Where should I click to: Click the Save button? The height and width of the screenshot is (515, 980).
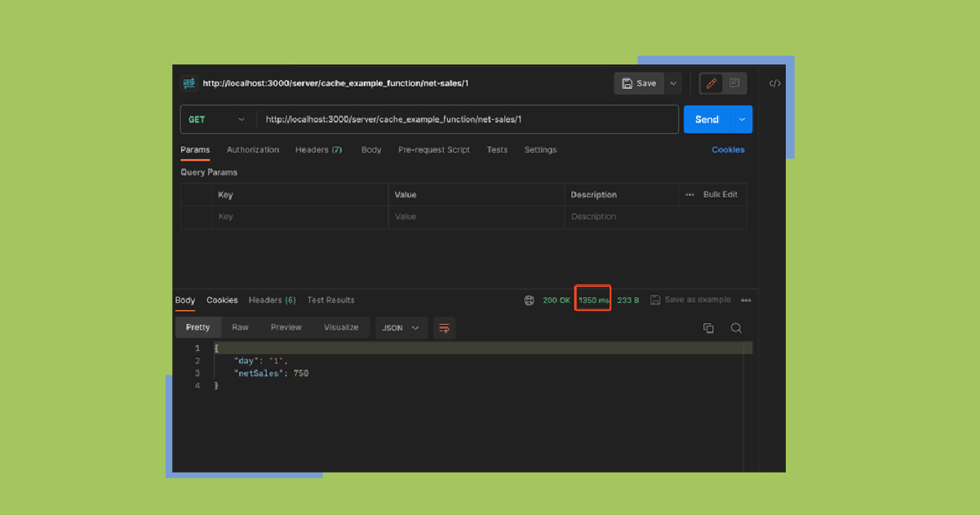click(x=640, y=83)
